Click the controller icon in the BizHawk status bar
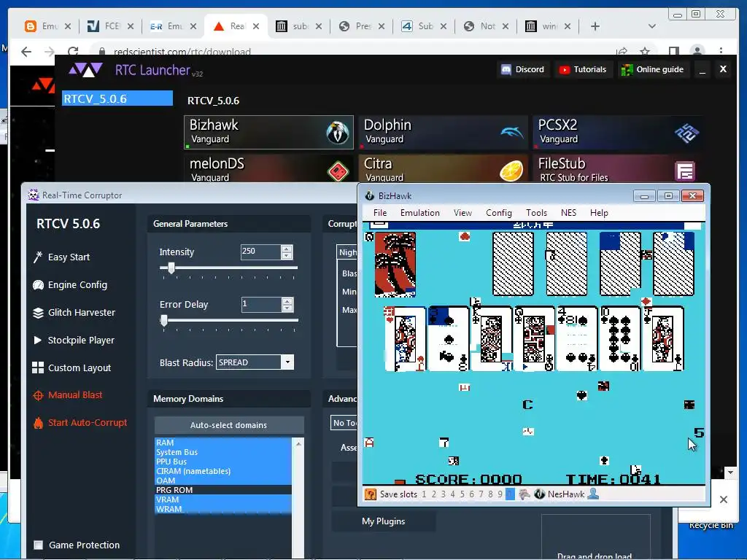 [524, 494]
